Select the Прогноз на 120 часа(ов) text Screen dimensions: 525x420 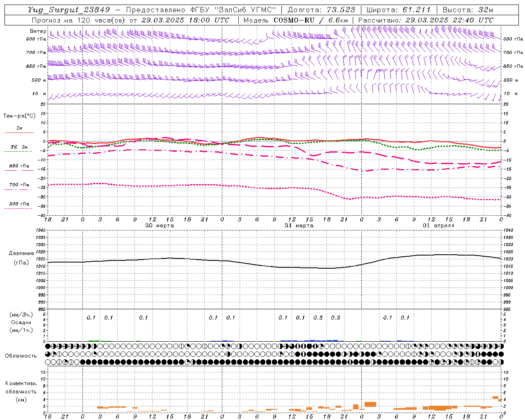[79, 20]
